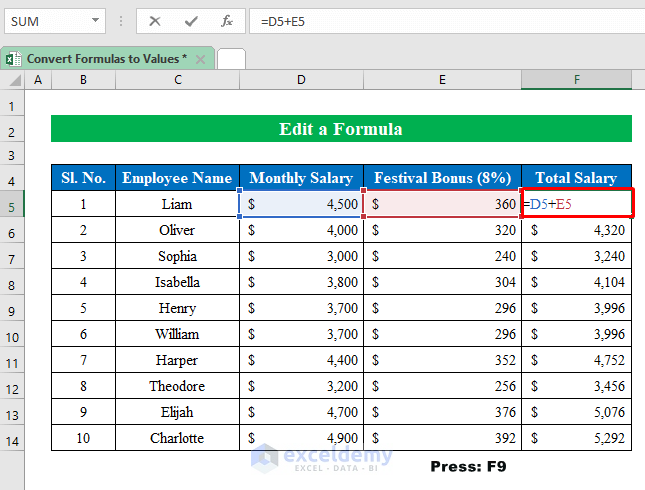Image resolution: width=645 pixels, height=490 pixels.
Task: Click cell F5 being edited
Action: (x=577, y=204)
